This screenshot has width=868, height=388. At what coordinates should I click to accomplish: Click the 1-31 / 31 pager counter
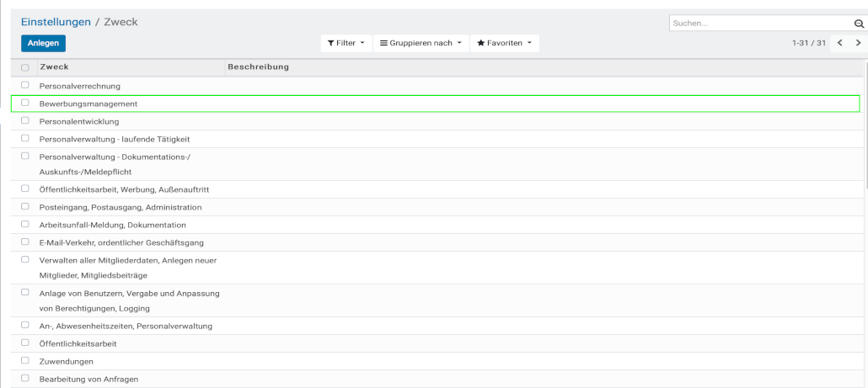coord(808,43)
